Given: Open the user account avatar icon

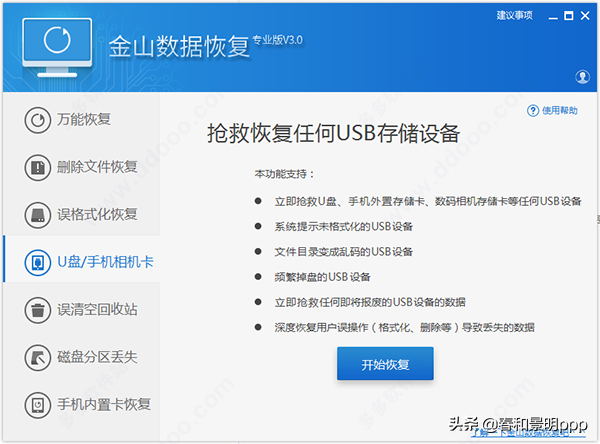Looking at the screenshot, I should tap(582, 77).
